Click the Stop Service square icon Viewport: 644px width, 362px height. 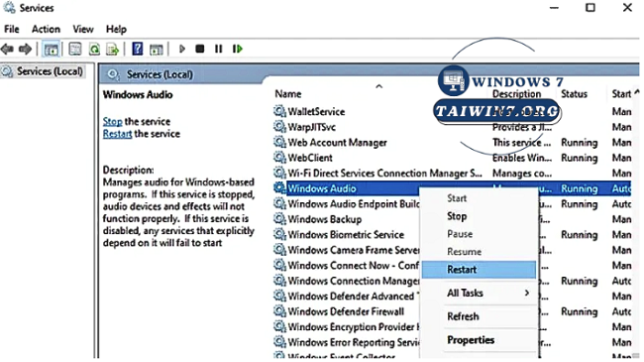[x=200, y=49]
